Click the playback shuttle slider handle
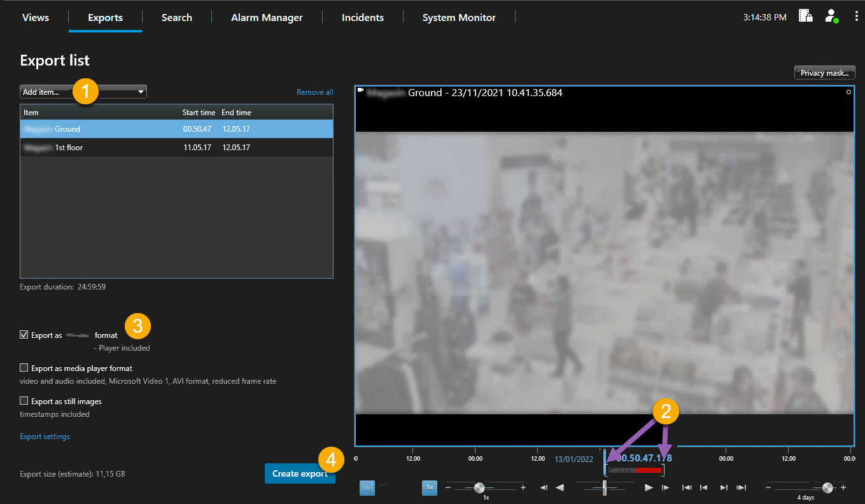Viewport: 865px width, 504px height. 605,487
